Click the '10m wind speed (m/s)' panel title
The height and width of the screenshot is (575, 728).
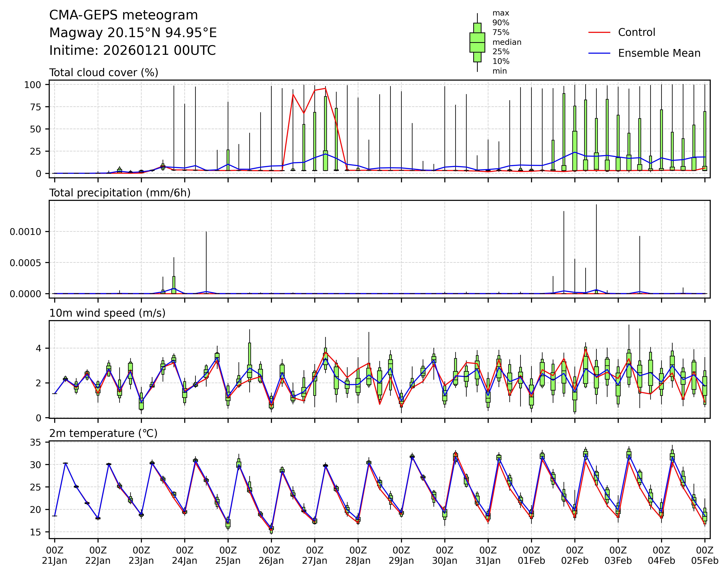click(x=107, y=313)
